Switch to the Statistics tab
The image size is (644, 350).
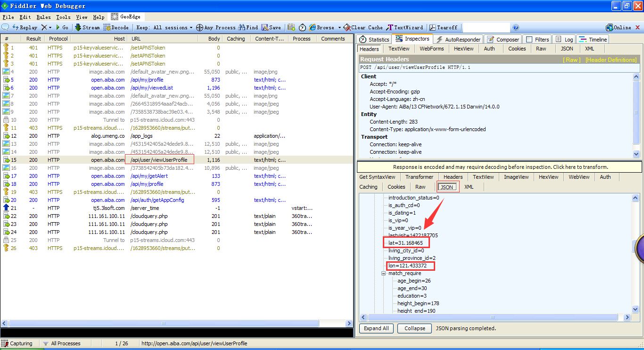374,40
